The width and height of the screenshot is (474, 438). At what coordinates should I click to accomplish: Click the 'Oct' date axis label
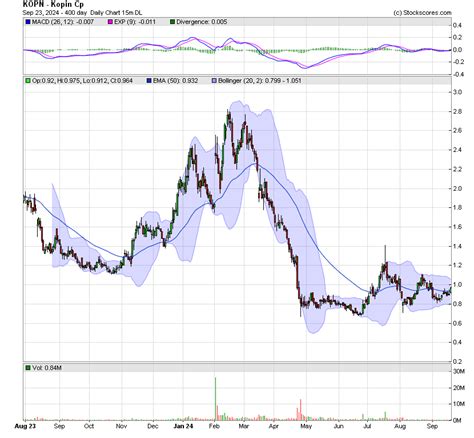[89, 426]
